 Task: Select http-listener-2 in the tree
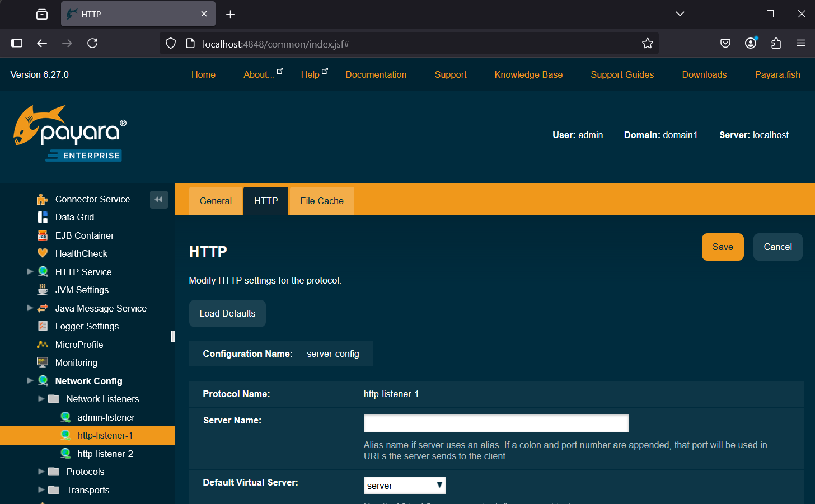click(x=105, y=454)
